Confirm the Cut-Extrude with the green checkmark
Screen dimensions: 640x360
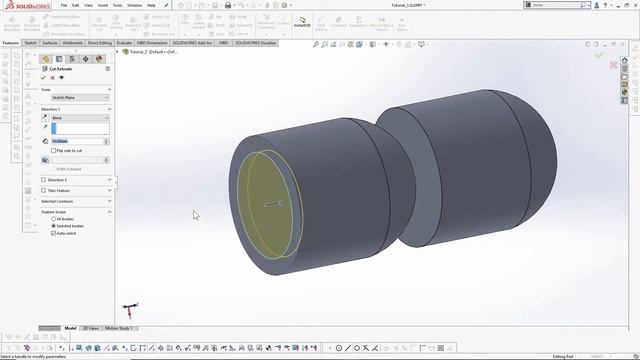point(43,78)
